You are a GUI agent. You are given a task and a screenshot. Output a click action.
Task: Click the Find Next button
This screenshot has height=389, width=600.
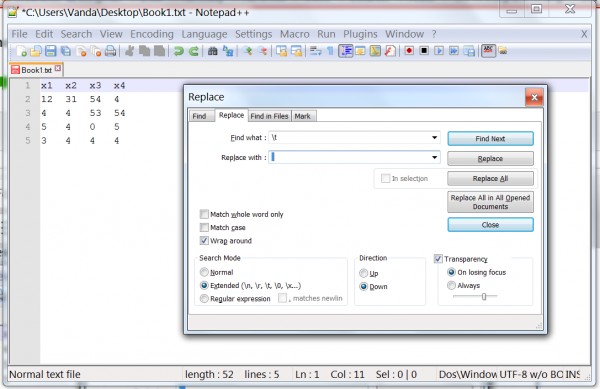(490, 138)
